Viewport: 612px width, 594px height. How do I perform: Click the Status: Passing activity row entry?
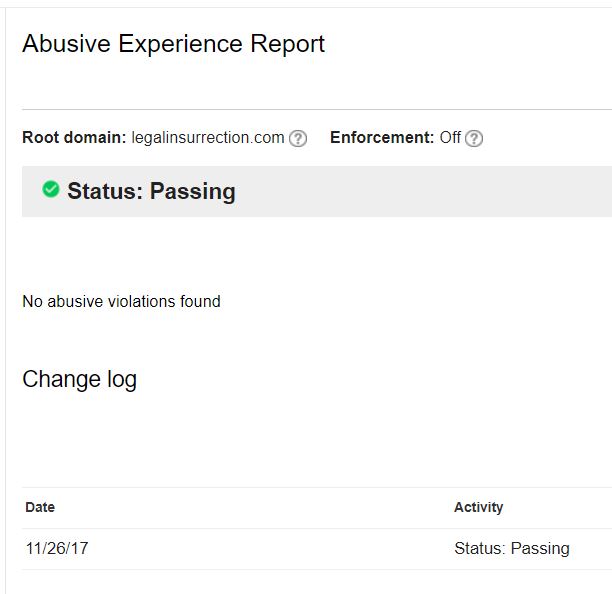[512, 548]
